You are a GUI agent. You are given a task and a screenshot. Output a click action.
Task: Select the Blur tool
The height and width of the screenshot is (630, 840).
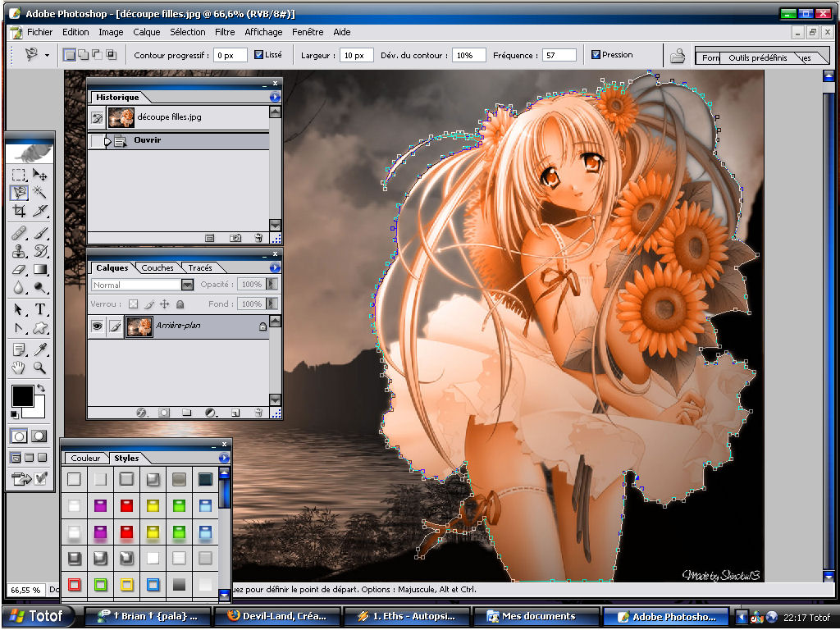click(x=19, y=287)
